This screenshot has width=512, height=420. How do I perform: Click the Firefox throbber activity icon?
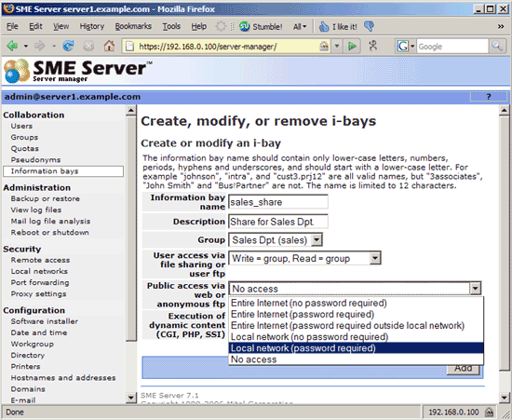(221, 26)
